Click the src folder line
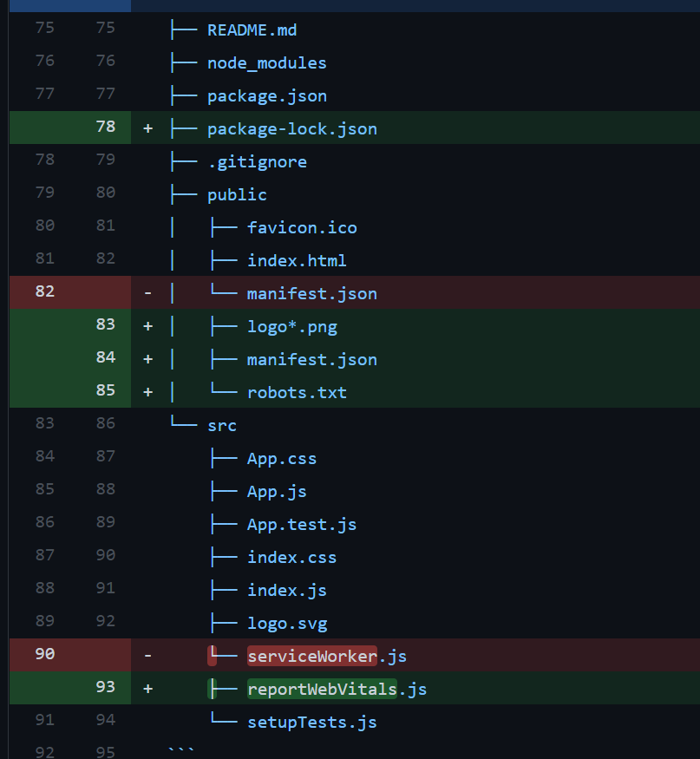The image size is (700, 759). coord(222,426)
